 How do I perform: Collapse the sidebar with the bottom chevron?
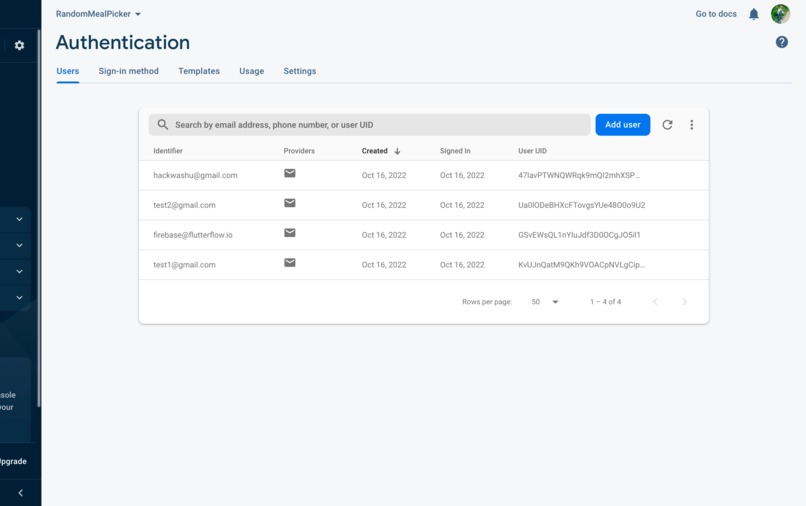pyautogui.click(x=21, y=493)
